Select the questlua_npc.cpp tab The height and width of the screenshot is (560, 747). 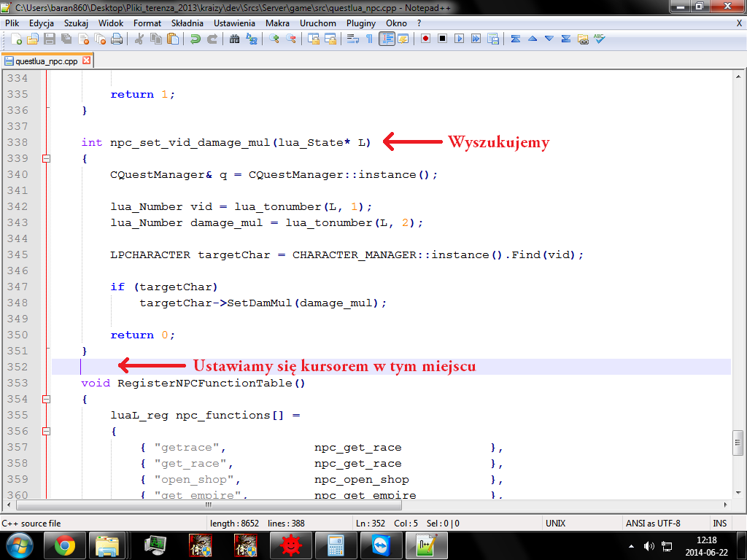point(47,61)
